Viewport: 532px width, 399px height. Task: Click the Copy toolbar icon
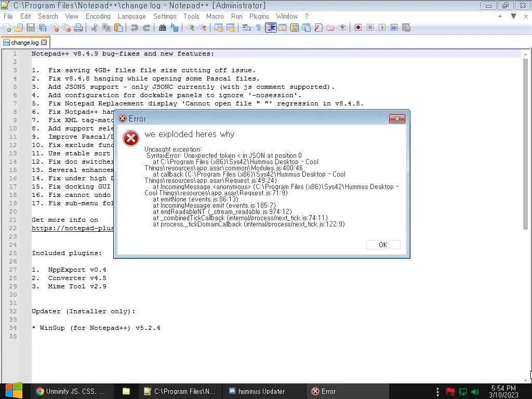(107, 28)
